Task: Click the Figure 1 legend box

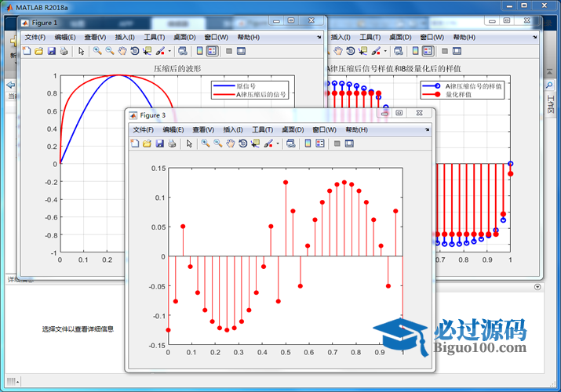Action: pos(250,90)
